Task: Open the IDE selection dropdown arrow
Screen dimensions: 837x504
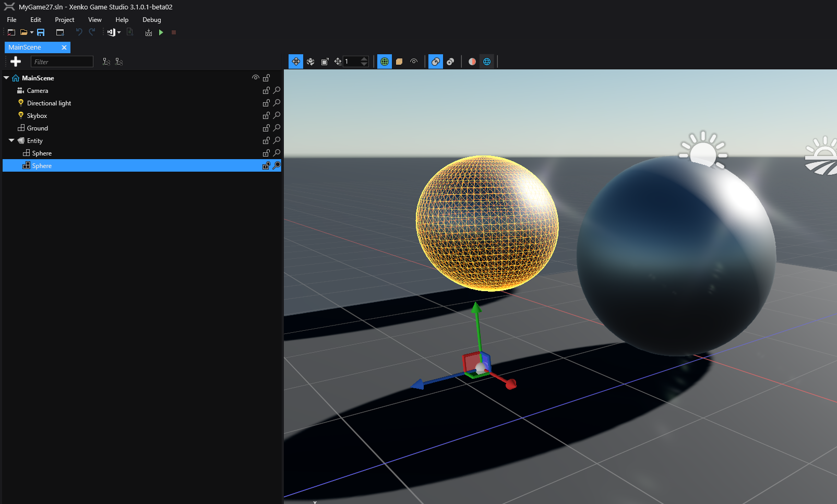Action: pyautogui.click(x=119, y=32)
